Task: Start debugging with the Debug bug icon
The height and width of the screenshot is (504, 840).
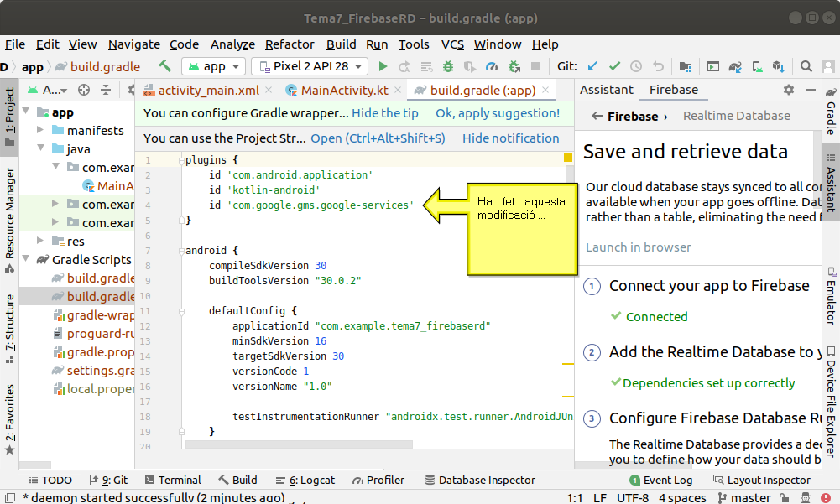Action: 448,66
